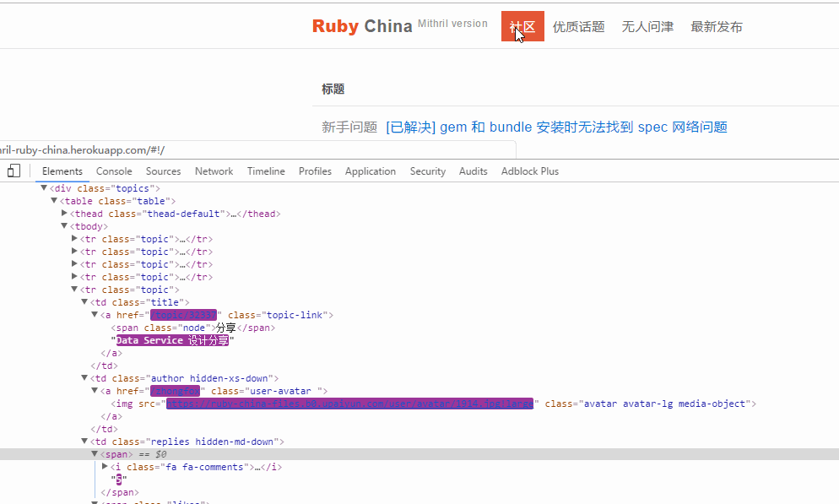
Task: Select the Mithril version label
Action: 452,24
